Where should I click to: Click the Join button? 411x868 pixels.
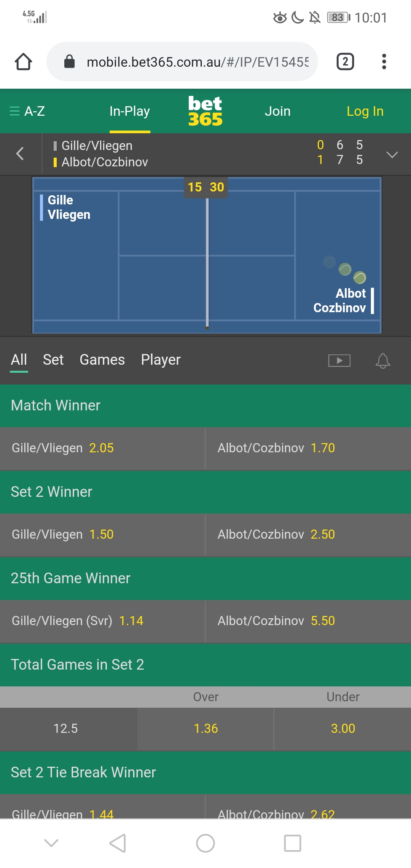pyautogui.click(x=278, y=111)
